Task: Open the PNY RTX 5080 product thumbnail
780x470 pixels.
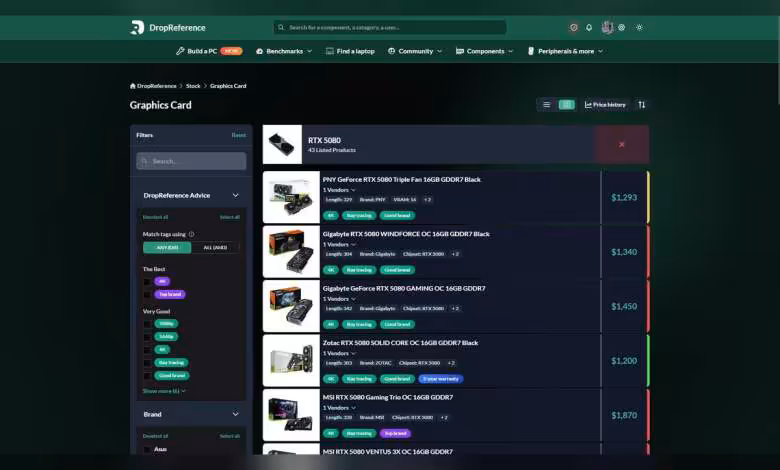Action: point(291,197)
